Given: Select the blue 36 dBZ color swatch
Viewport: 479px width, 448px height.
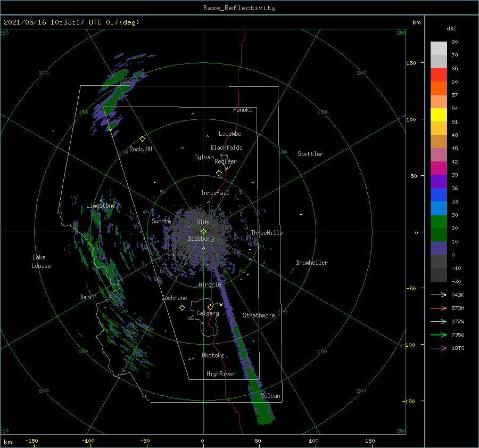Looking at the screenshot, I should (x=439, y=195).
